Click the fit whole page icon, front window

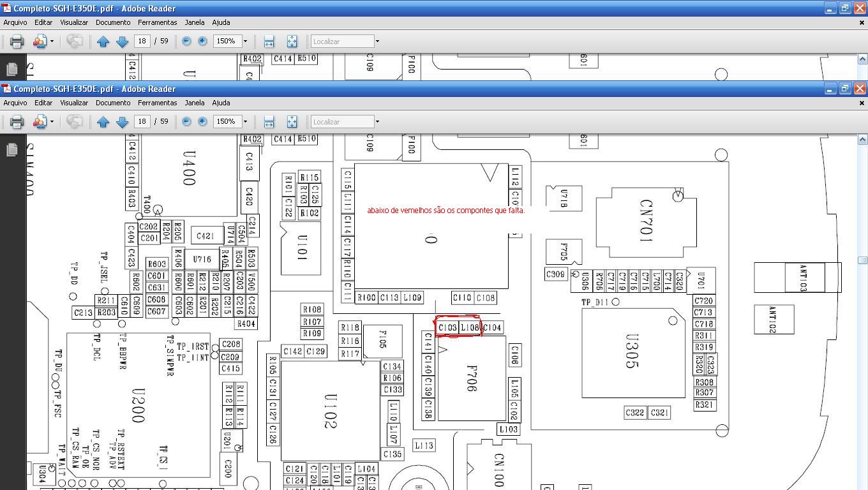[292, 122]
